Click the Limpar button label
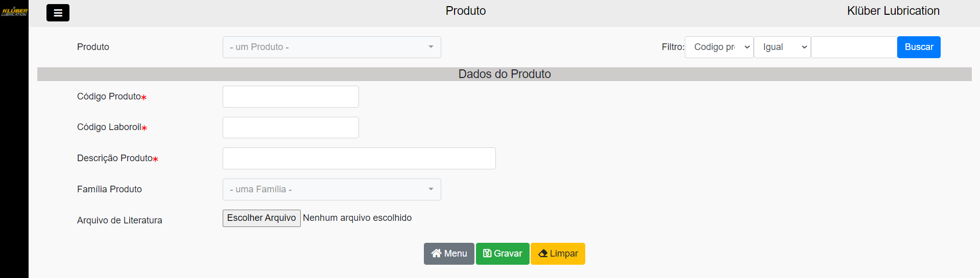 [564, 254]
